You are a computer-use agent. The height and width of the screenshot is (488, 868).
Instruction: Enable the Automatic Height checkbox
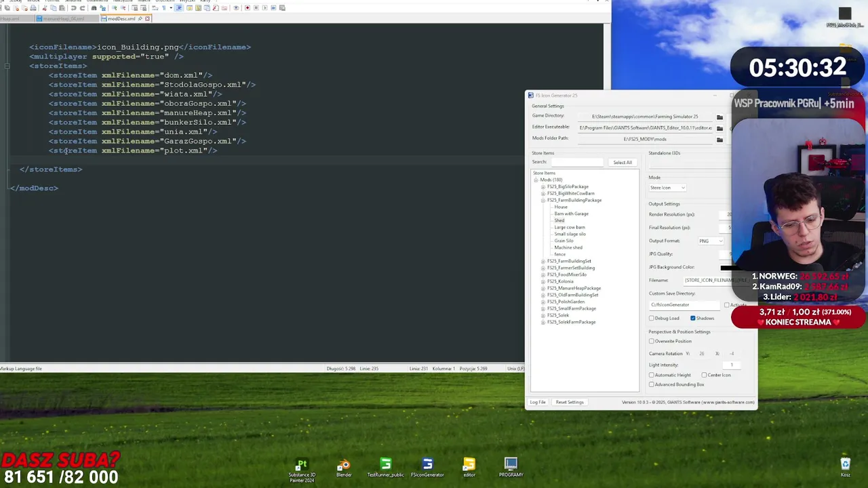[x=652, y=375]
